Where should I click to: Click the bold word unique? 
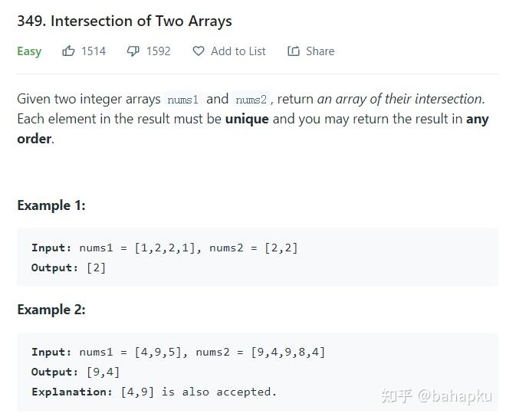[x=247, y=119]
